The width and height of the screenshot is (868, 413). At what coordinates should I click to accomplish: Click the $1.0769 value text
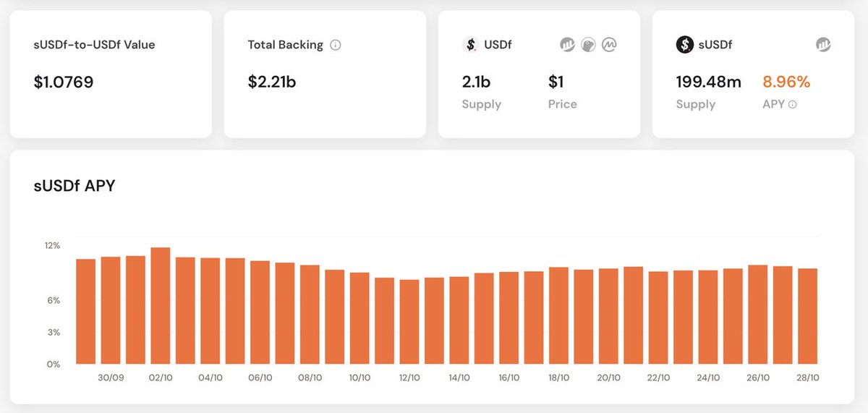point(64,82)
